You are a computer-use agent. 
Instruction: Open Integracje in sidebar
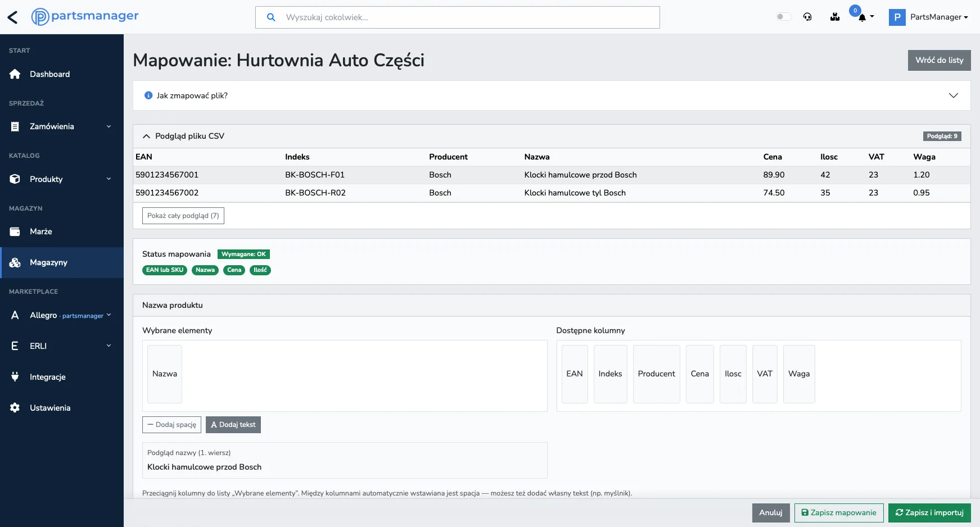click(x=62, y=377)
